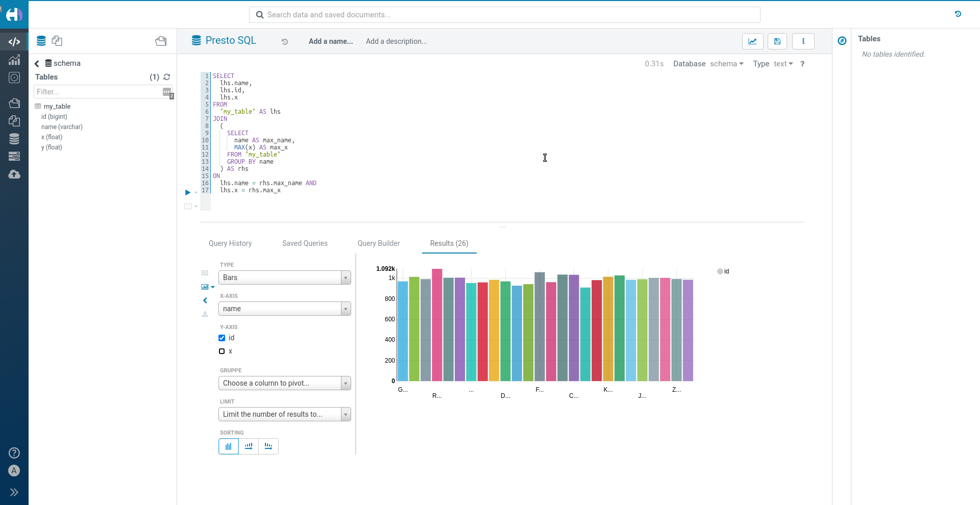Expand the X-AXIS name dropdown

(x=284, y=309)
